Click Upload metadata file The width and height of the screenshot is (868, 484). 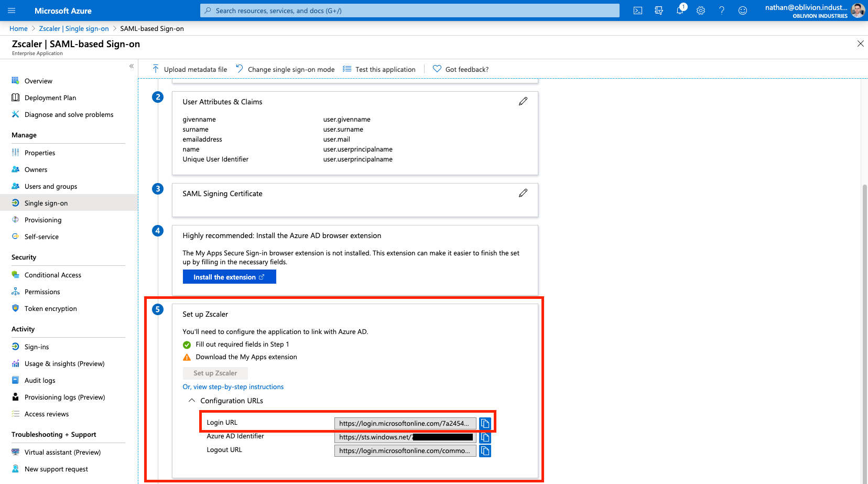pos(190,69)
